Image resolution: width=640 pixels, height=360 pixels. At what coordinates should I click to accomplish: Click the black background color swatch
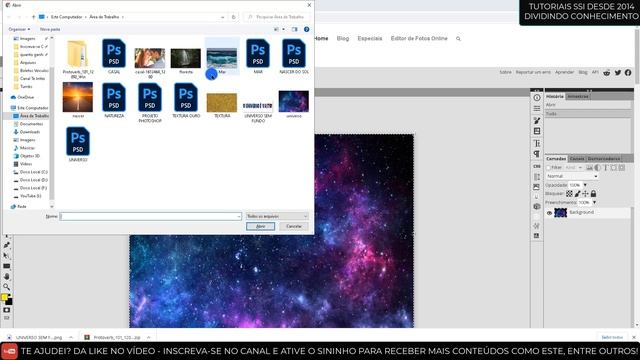click(x=9, y=302)
